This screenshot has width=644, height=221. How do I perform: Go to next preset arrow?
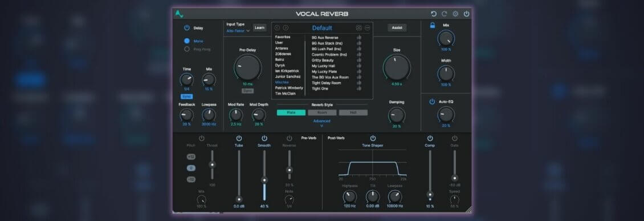[x=286, y=28]
